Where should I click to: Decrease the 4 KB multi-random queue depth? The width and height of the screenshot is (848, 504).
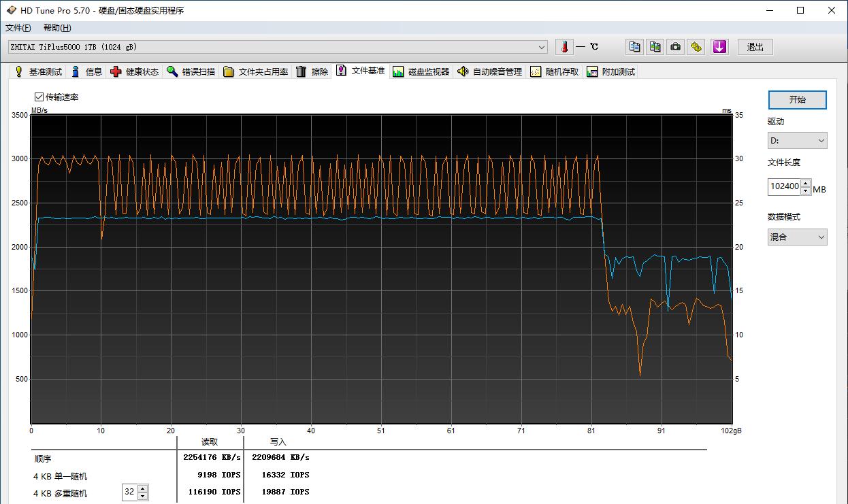point(142,496)
